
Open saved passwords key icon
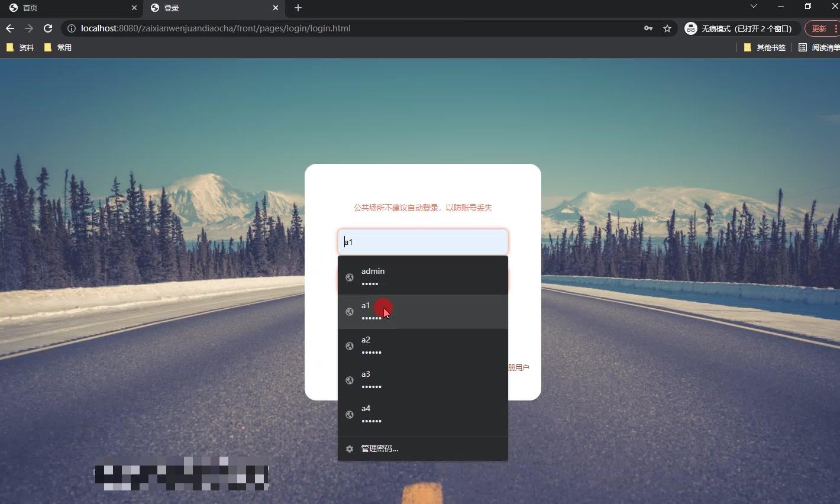point(648,28)
